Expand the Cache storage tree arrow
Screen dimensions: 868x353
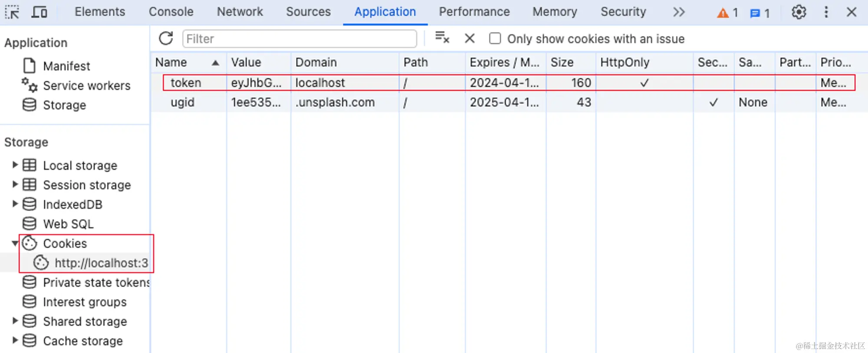pos(15,340)
